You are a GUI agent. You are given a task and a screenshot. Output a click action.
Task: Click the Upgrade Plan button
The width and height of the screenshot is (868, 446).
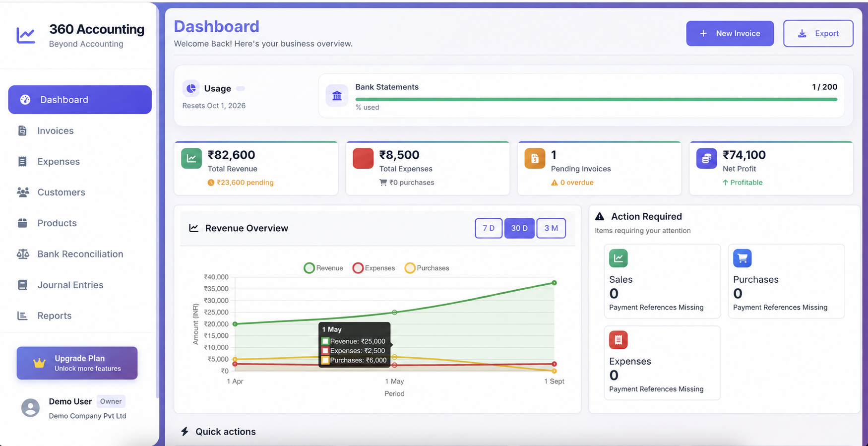pos(77,363)
